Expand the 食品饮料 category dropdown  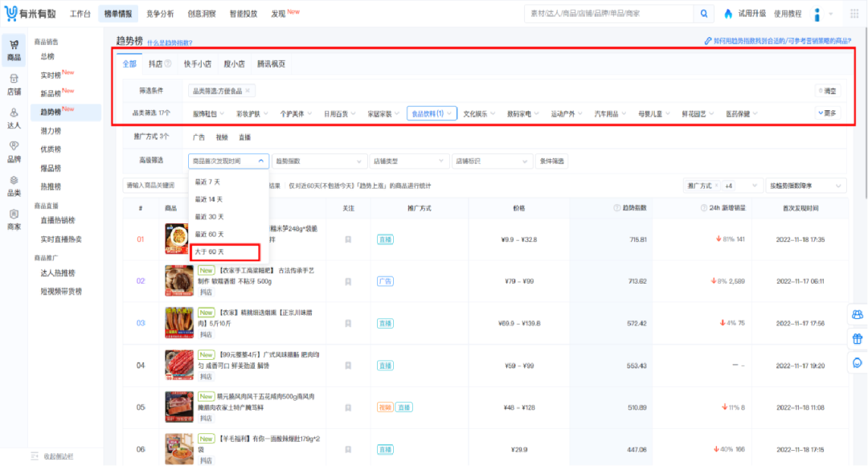pyautogui.click(x=432, y=114)
